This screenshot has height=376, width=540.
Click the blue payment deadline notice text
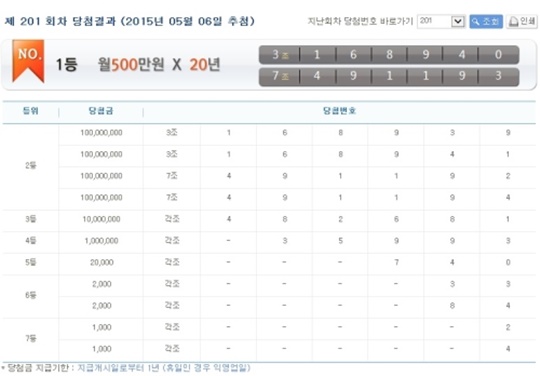click(164, 368)
